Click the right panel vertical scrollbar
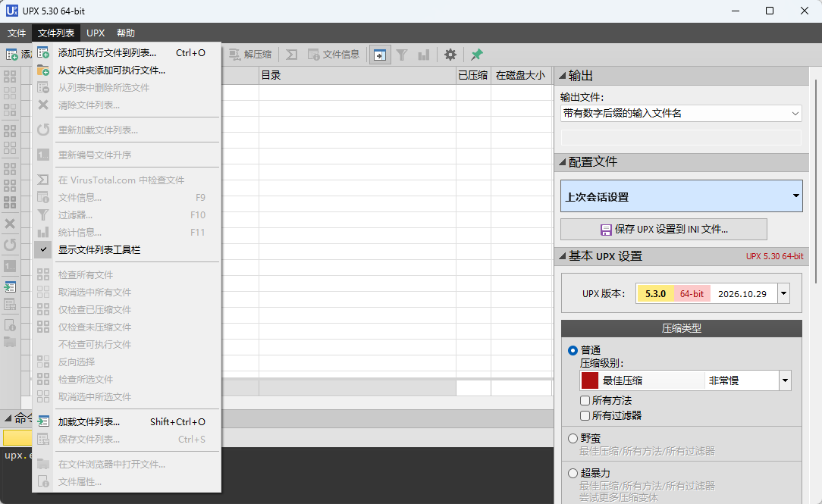Screen dimensions: 822x504 pos(816,180)
